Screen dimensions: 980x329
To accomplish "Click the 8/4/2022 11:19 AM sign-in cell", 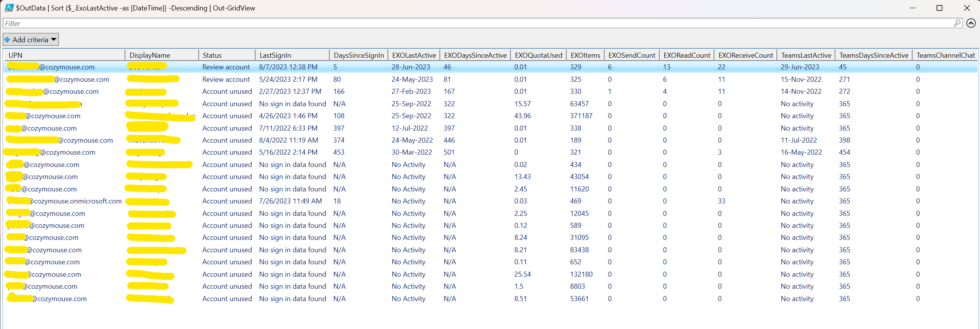I will tap(289, 140).
